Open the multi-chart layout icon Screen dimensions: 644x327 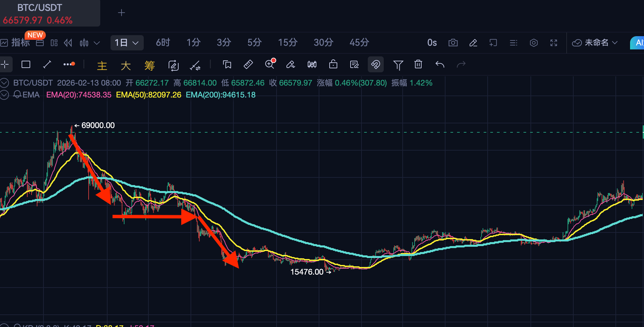point(54,43)
